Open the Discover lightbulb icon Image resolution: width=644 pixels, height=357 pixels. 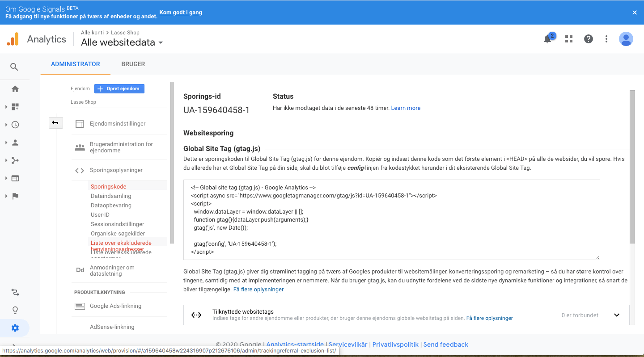pyautogui.click(x=15, y=310)
